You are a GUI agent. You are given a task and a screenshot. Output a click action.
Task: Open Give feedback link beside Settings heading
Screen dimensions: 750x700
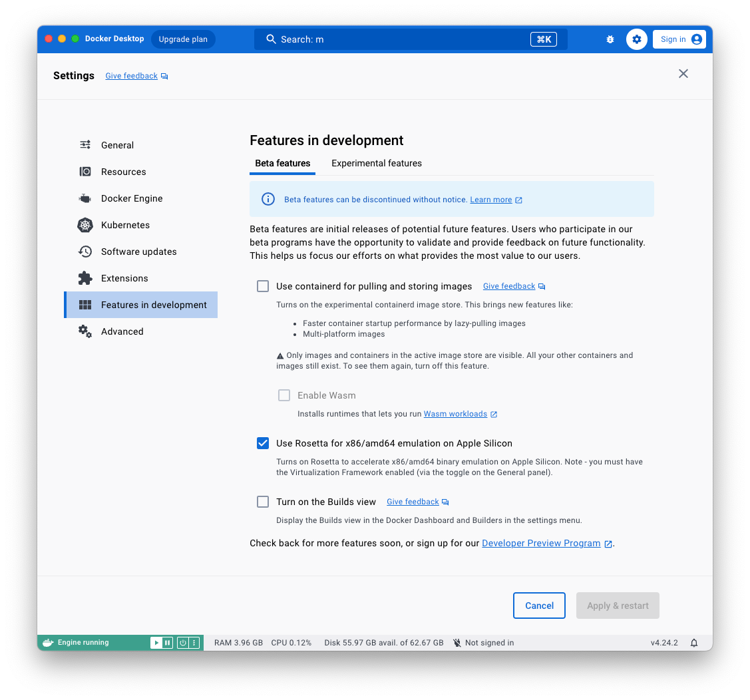point(132,76)
